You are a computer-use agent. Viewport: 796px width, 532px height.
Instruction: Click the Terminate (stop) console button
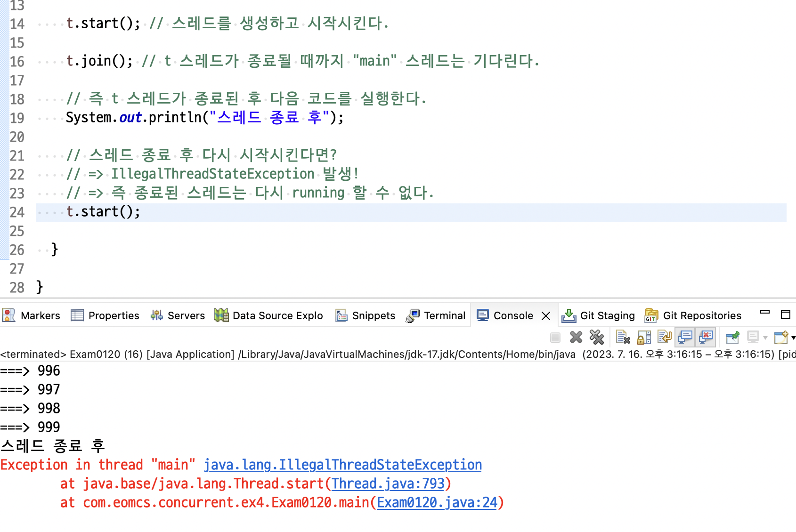pyautogui.click(x=555, y=337)
